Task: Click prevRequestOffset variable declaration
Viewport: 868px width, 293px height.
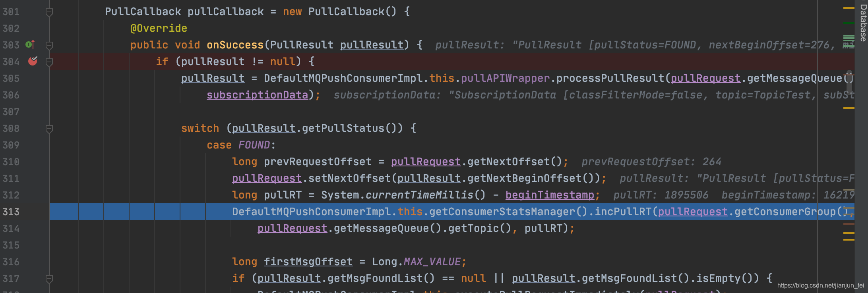Action: click(x=318, y=162)
